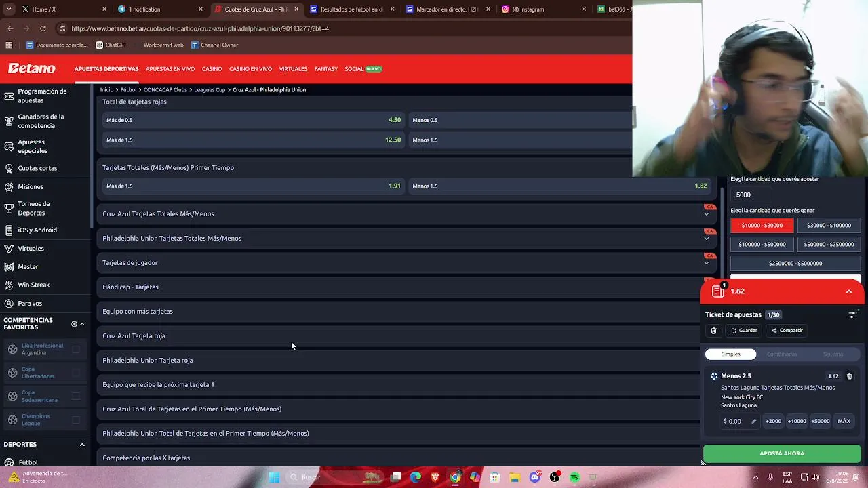Screen dimensions: 868x488
Task: Expand the Tarjetas de jugador market
Action: (406, 262)
